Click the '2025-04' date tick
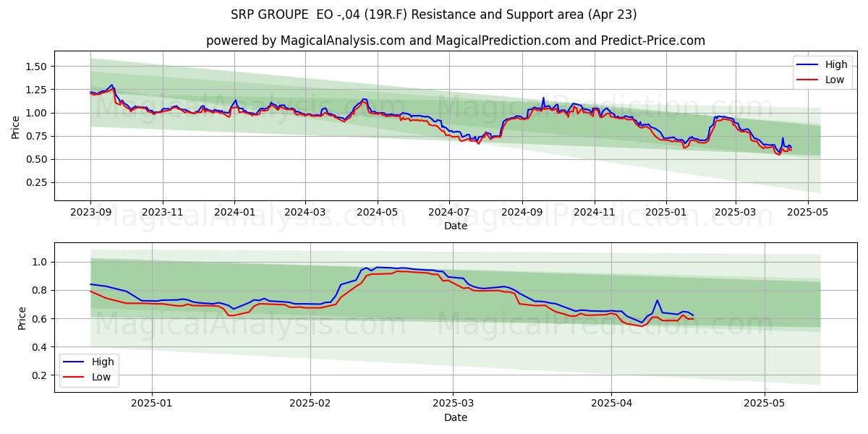The image size is (868, 434). [x=611, y=404]
